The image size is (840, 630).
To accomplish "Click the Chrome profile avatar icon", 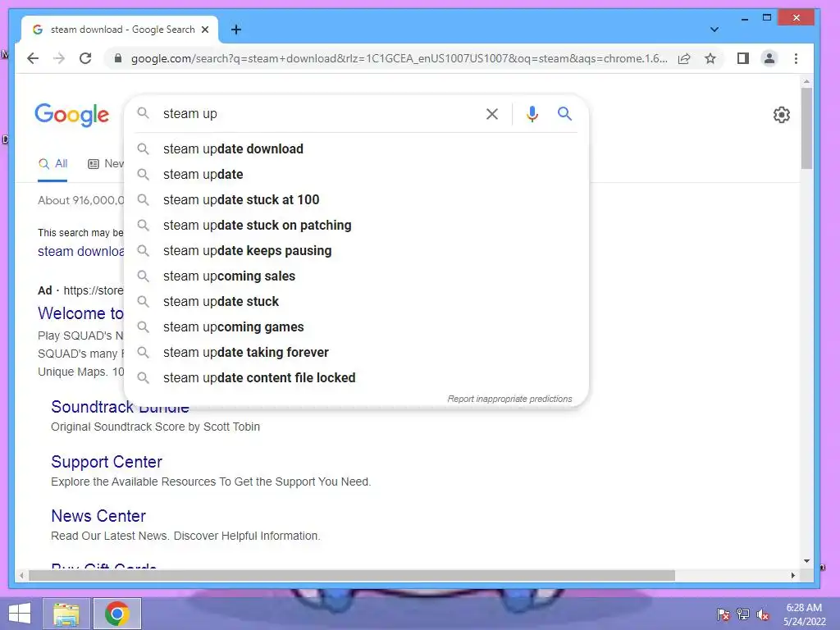I will (769, 58).
